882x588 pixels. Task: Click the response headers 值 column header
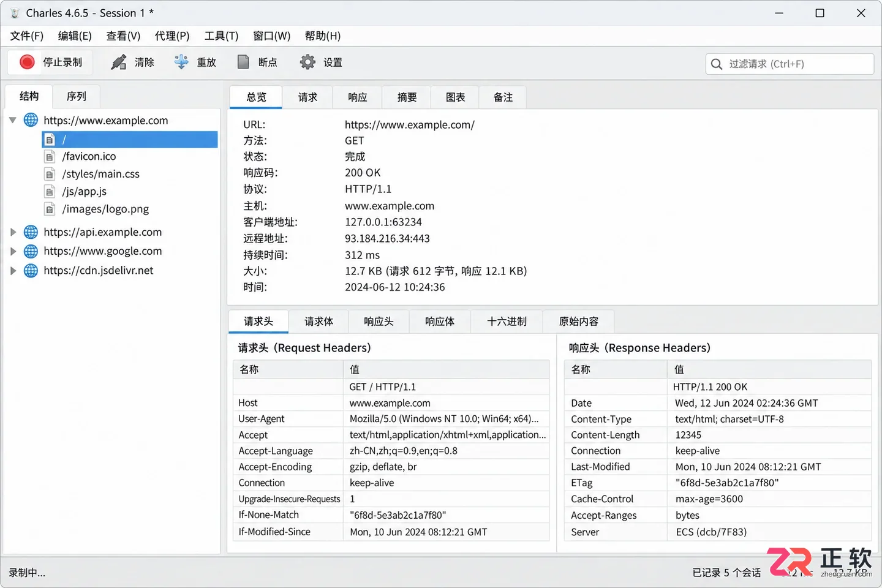click(769, 369)
